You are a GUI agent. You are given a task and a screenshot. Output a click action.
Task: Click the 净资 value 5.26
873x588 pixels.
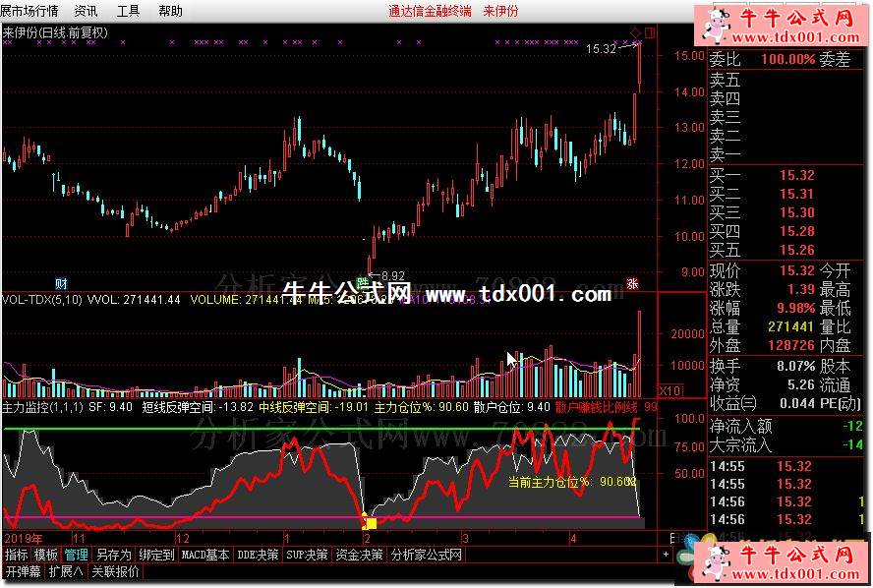coord(801,384)
